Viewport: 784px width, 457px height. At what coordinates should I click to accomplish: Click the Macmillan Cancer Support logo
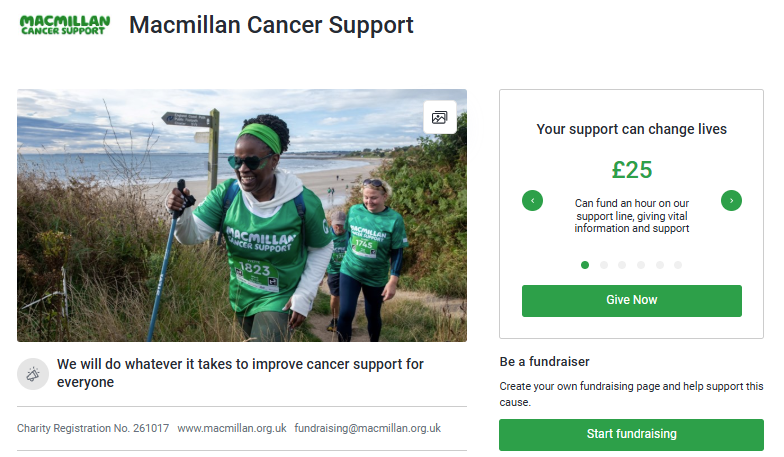[64, 25]
